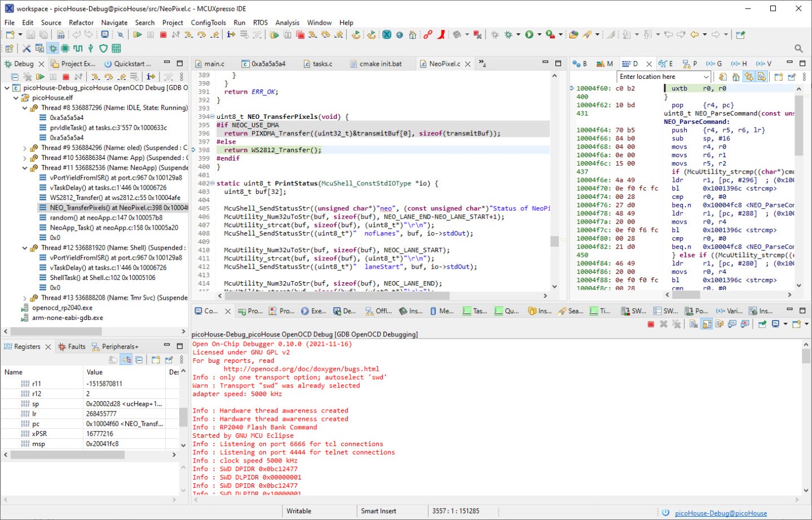The height and width of the screenshot is (520, 812).
Task: Click the red boot icon in toolbar
Action: click(x=441, y=35)
